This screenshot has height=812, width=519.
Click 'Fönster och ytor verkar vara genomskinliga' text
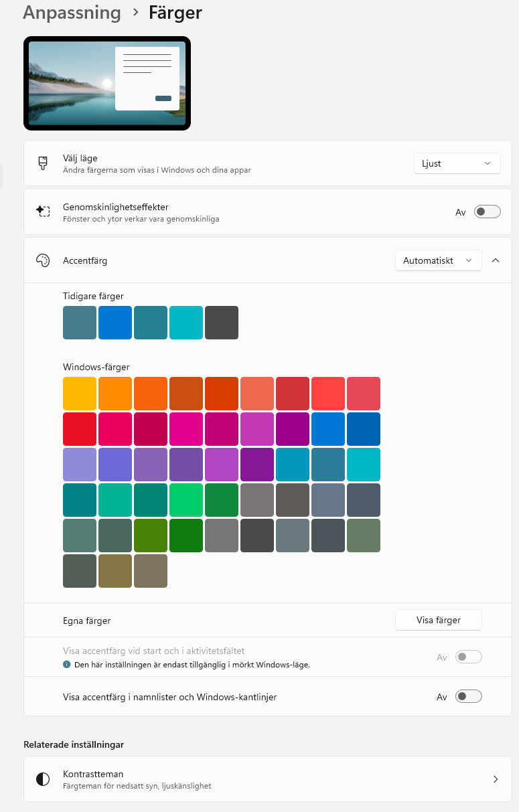141,219
